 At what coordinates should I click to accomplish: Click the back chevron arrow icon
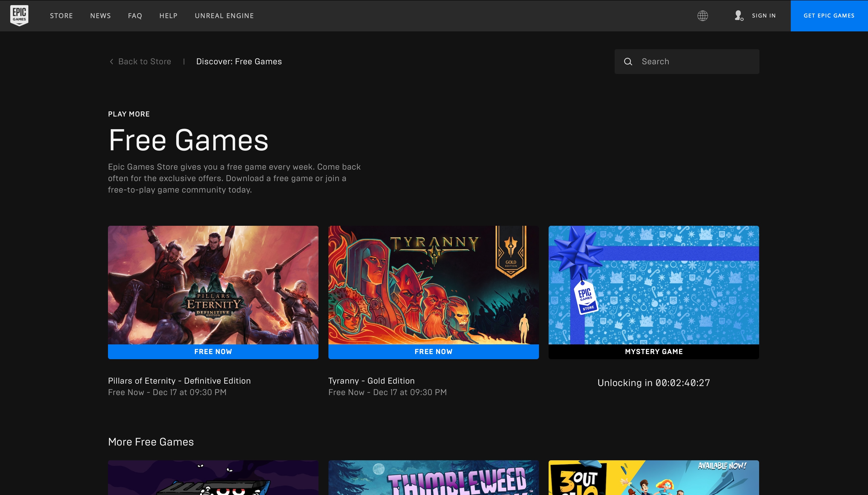coord(111,62)
